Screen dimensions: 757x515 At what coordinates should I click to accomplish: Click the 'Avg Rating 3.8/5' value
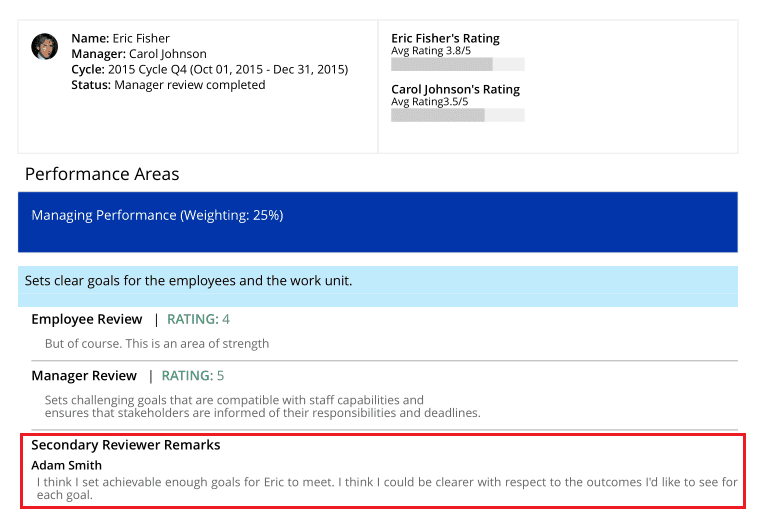[x=431, y=51]
